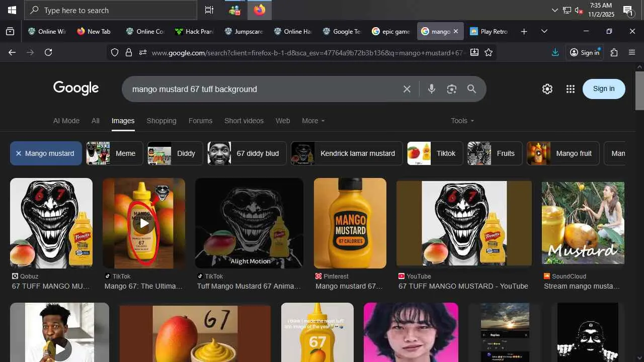Click the Google search text field
This screenshot has width=644, height=362.
(x=262, y=89)
